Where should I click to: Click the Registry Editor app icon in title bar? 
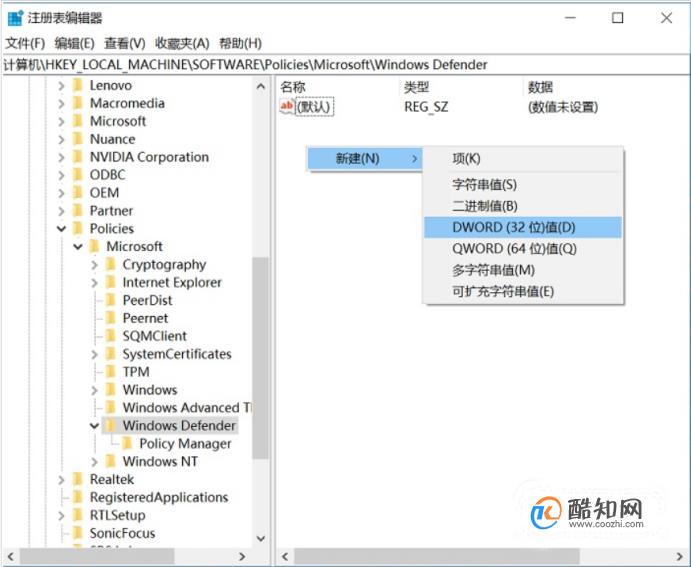pos(15,18)
